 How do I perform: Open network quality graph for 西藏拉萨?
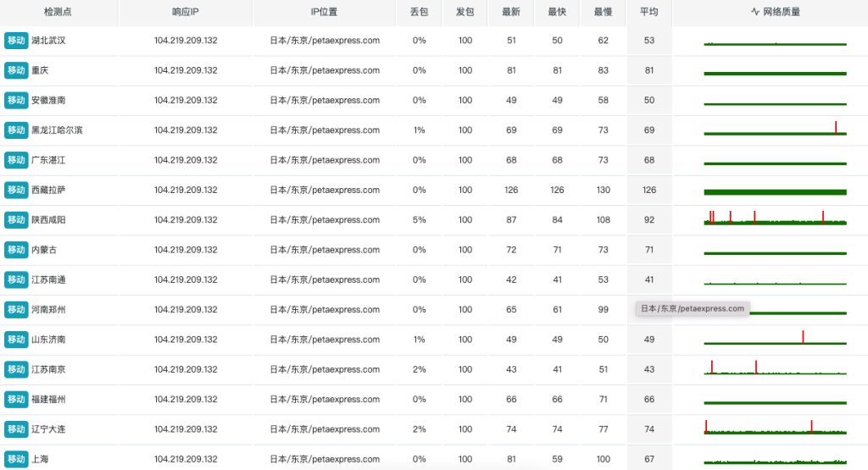coord(775,192)
